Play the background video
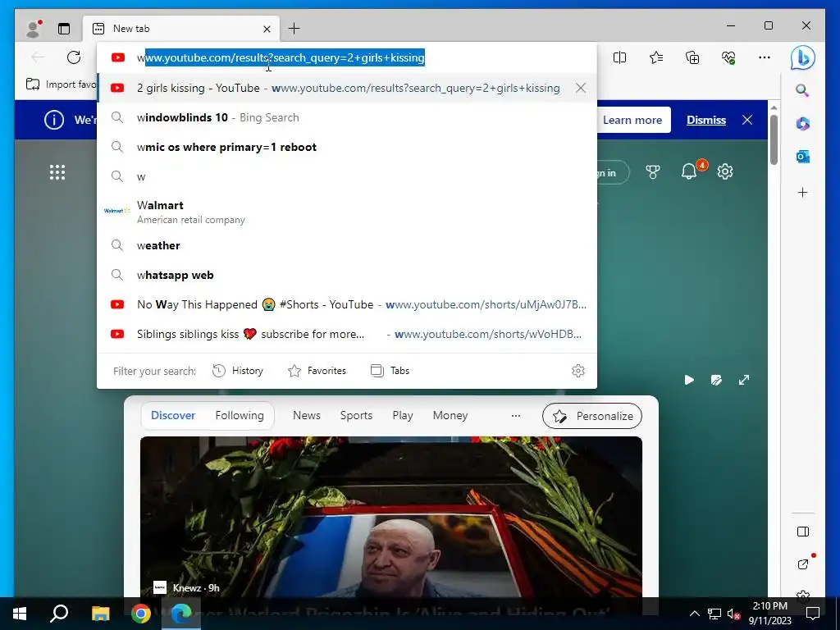Screen dimensions: 840x630 tap(689, 380)
